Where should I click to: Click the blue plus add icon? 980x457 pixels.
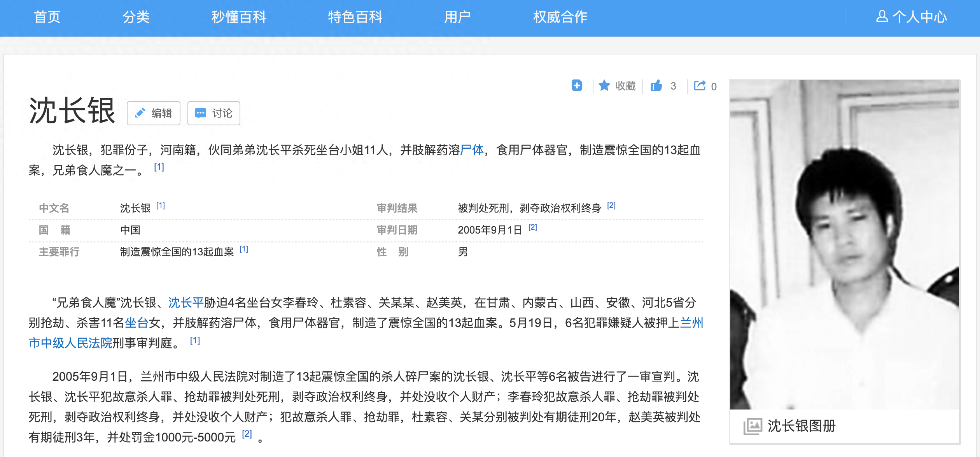577,85
